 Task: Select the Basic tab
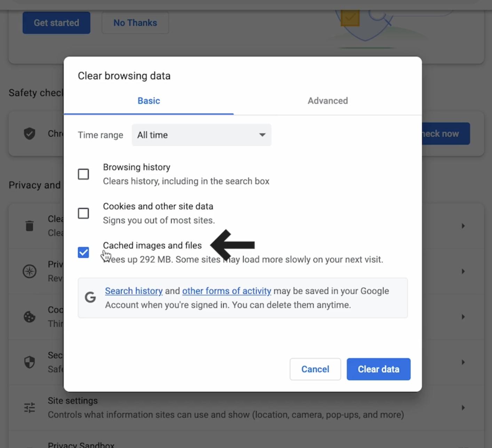click(149, 101)
